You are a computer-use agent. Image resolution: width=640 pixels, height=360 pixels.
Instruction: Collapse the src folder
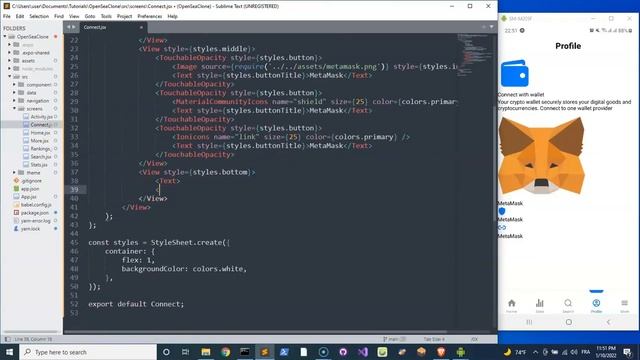(x=9, y=76)
